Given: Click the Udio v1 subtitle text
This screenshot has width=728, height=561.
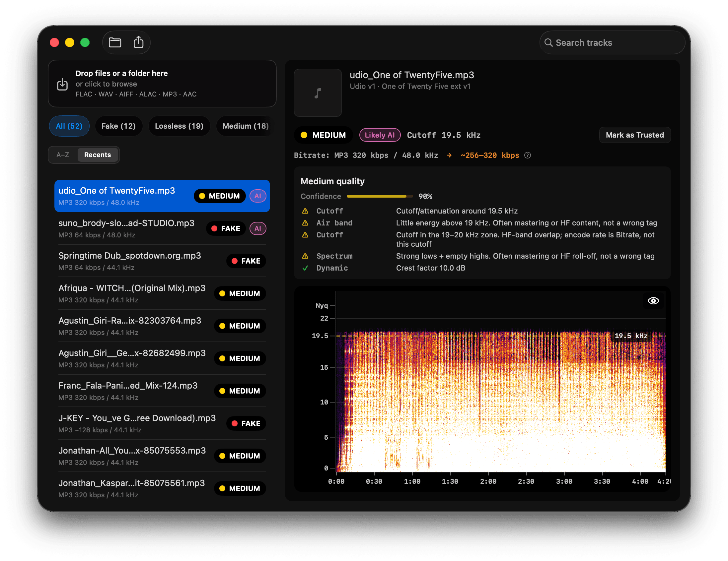Looking at the screenshot, I should 410,86.
